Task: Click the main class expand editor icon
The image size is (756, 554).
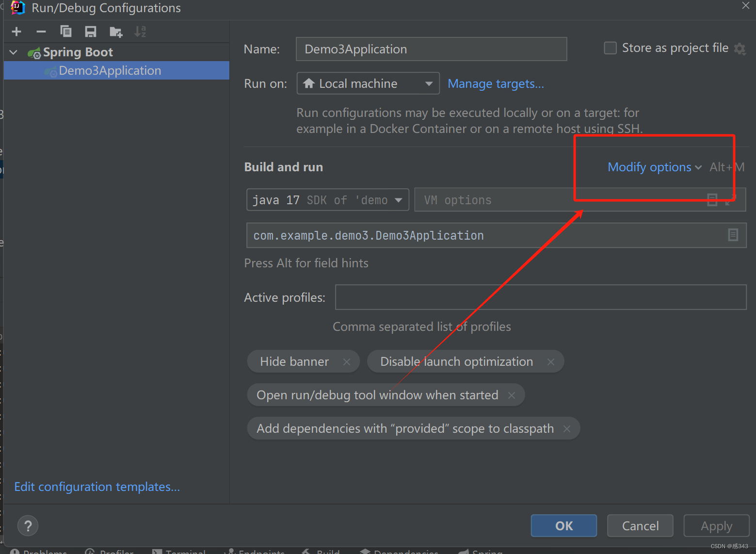Action: coord(733,235)
